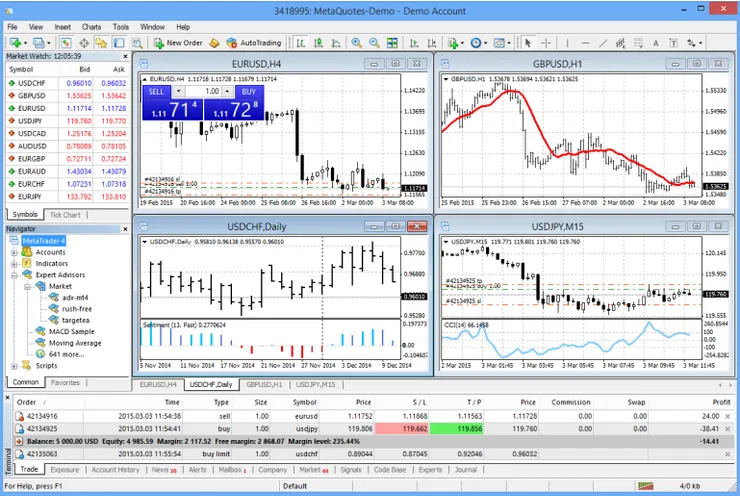Switch to the Tick Chart tab

[x=66, y=214]
